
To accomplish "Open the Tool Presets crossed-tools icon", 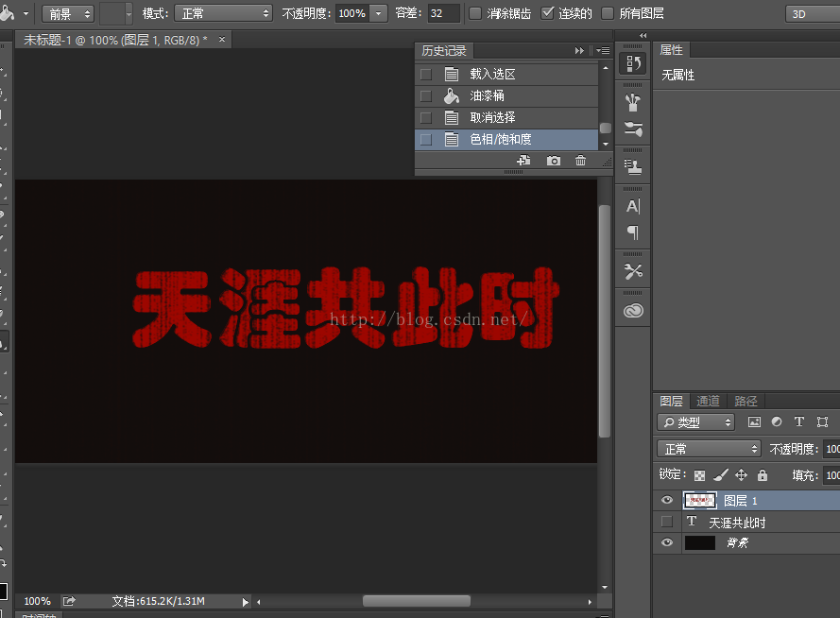I will tap(633, 271).
